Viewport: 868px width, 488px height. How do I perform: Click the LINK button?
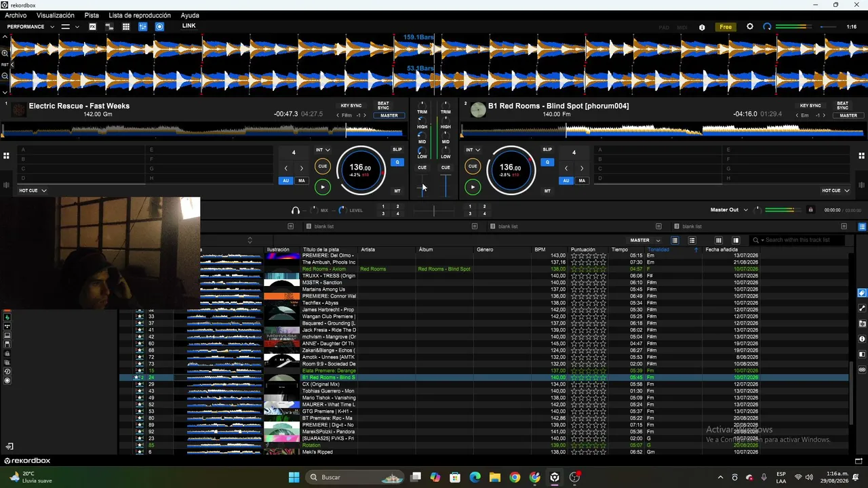click(x=189, y=26)
